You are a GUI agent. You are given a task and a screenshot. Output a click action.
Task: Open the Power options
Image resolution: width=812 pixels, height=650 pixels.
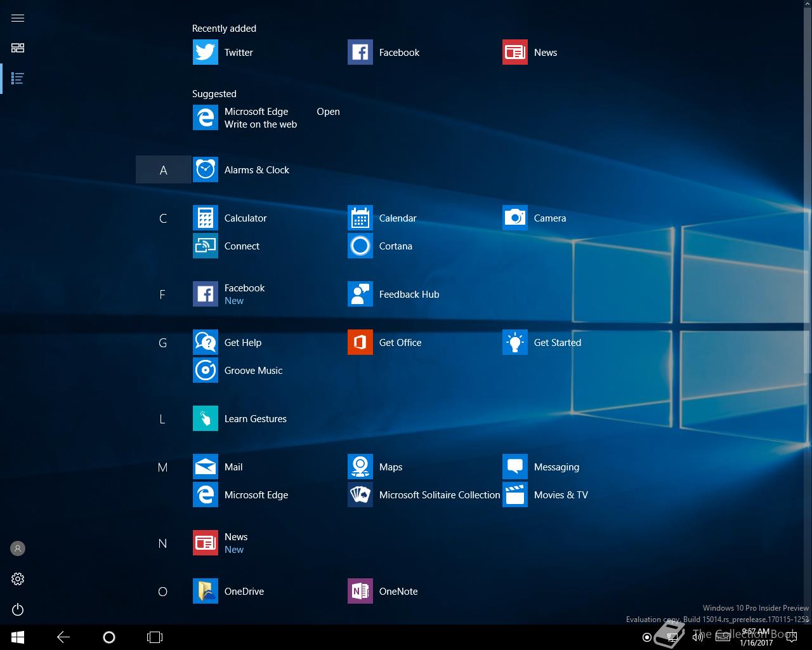pyautogui.click(x=18, y=609)
